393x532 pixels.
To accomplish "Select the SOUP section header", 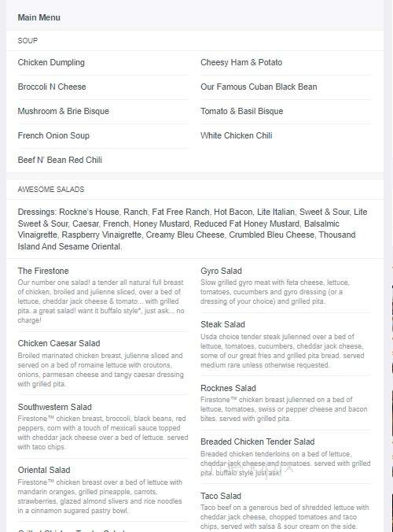I will point(28,41).
